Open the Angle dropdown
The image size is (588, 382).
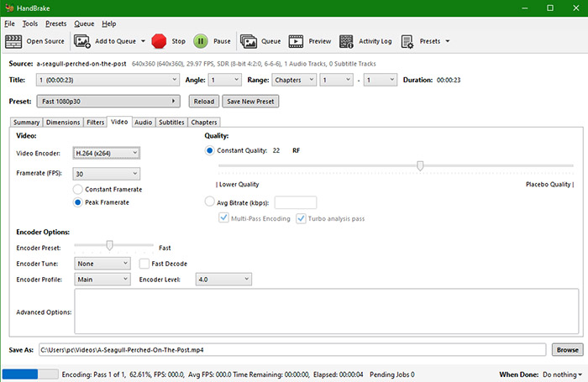[x=224, y=80]
